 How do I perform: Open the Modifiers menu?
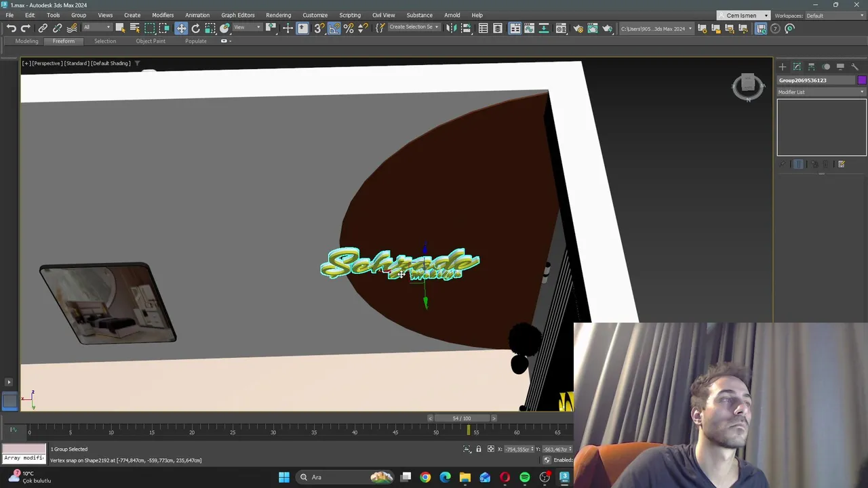coord(163,15)
